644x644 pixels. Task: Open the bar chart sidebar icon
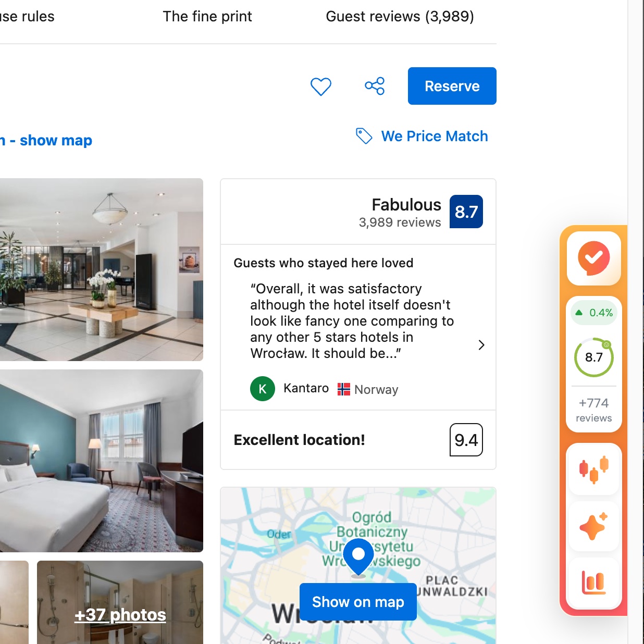(594, 583)
